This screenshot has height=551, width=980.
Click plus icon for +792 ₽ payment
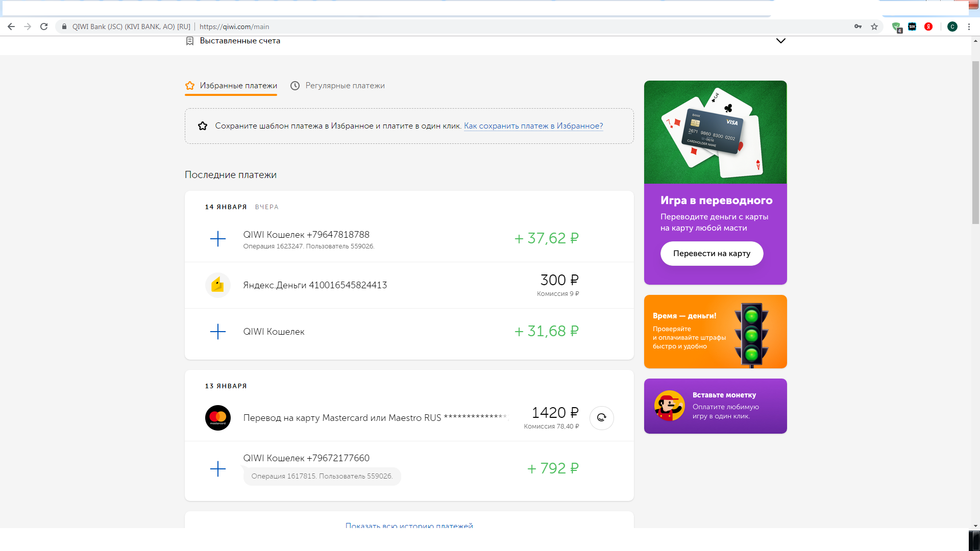pyautogui.click(x=217, y=469)
